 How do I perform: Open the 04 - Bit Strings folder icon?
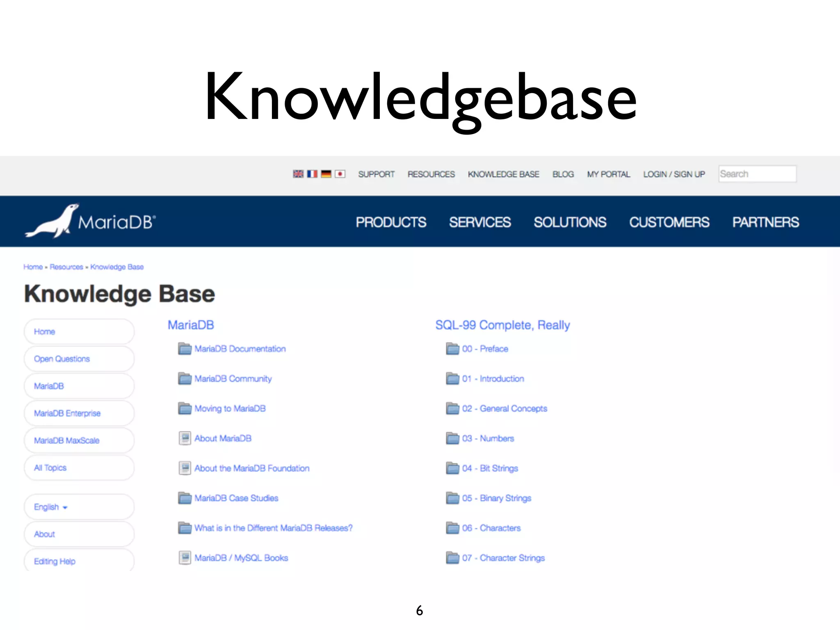pyautogui.click(x=453, y=468)
